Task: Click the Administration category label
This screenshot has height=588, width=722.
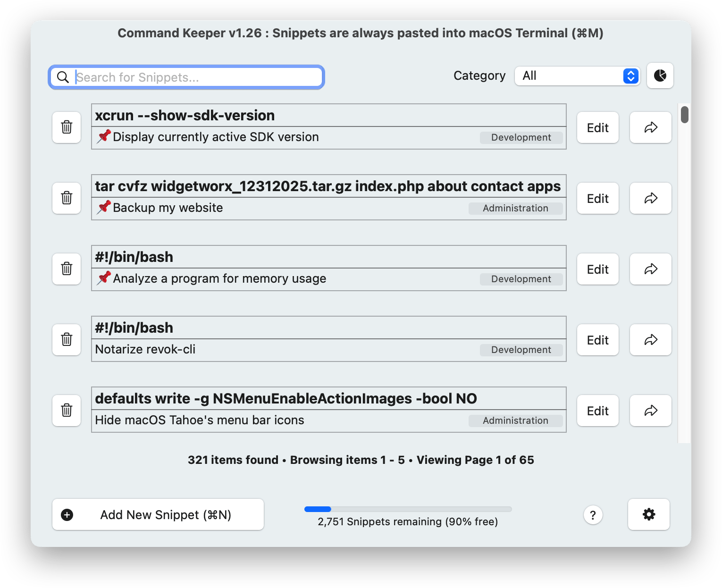Action: [x=515, y=208]
